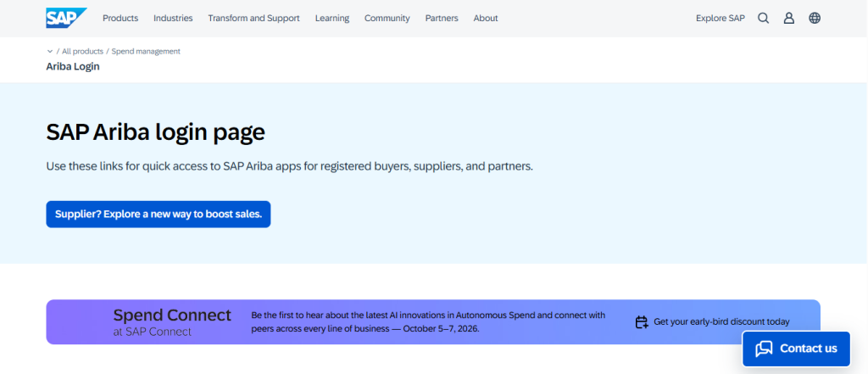Viewport: 868px width, 374px height.
Task: Click the 'Use these links for quick access' text
Action: 290,166
